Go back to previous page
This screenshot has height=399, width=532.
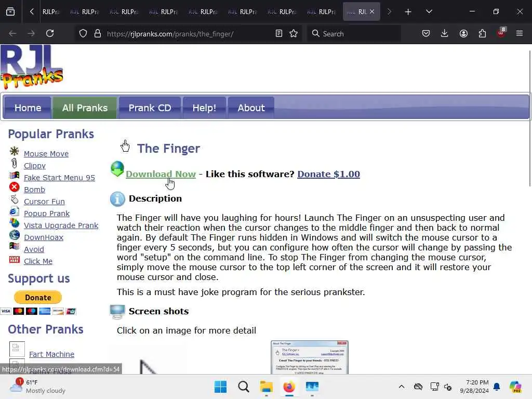[12, 33]
